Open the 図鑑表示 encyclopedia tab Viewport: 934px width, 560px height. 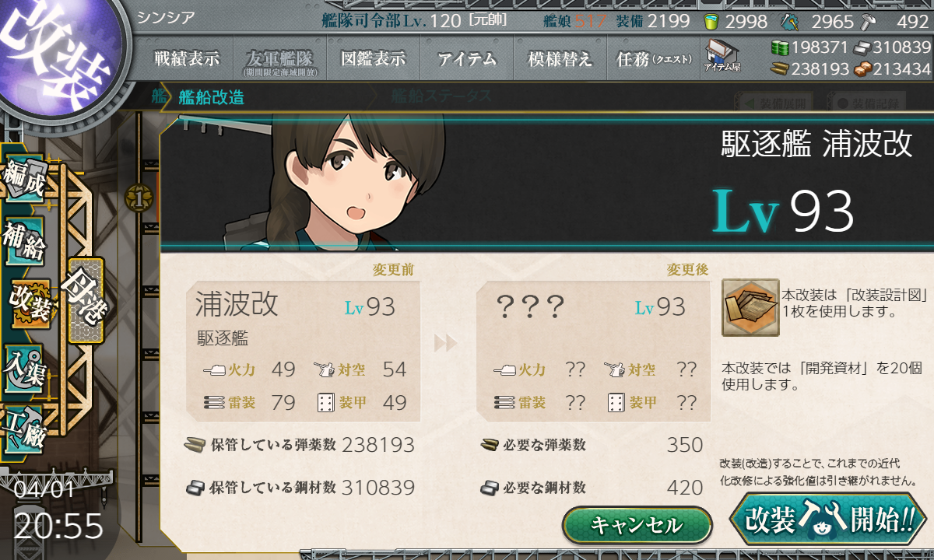tap(373, 58)
